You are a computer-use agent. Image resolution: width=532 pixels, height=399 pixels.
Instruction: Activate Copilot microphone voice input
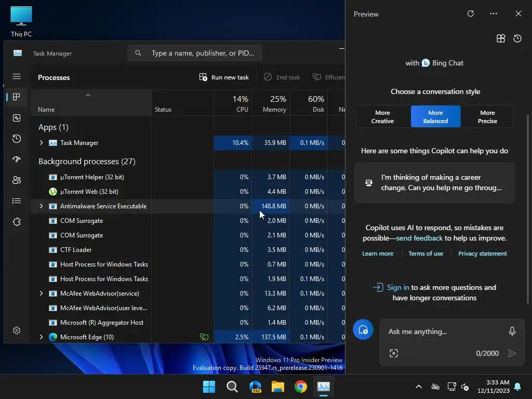pos(512,331)
